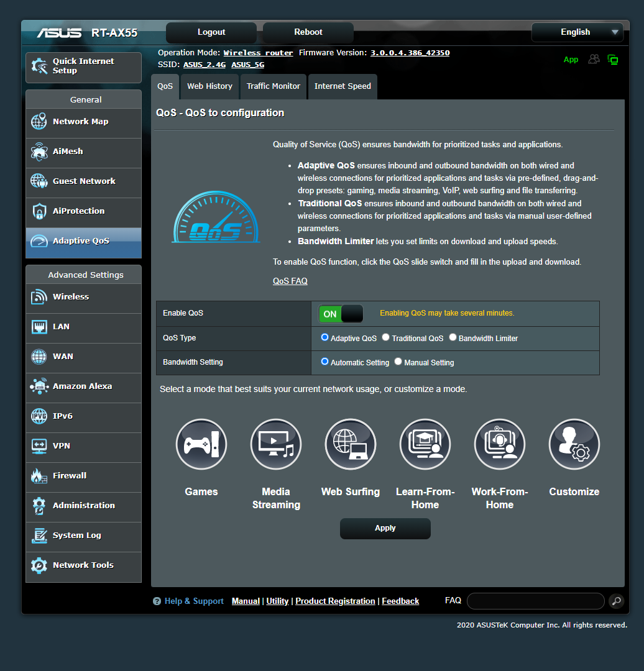The height and width of the screenshot is (671, 644).
Task: Switch to the QoS tab
Action: click(x=165, y=86)
